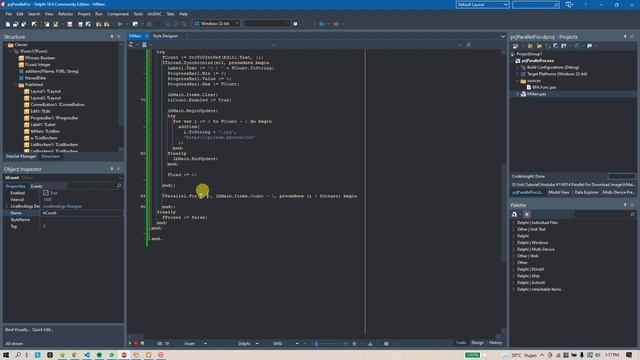The height and width of the screenshot is (360, 640).
Task: Toggle the Enabled property checkbox
Action: (46, 193)
